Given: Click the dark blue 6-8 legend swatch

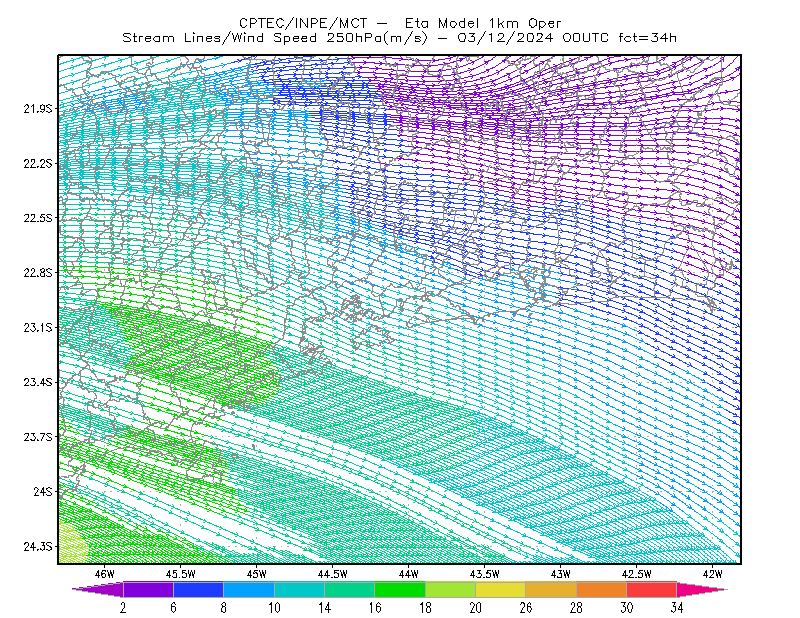Looking at the screenshot, I should (198, 589).
